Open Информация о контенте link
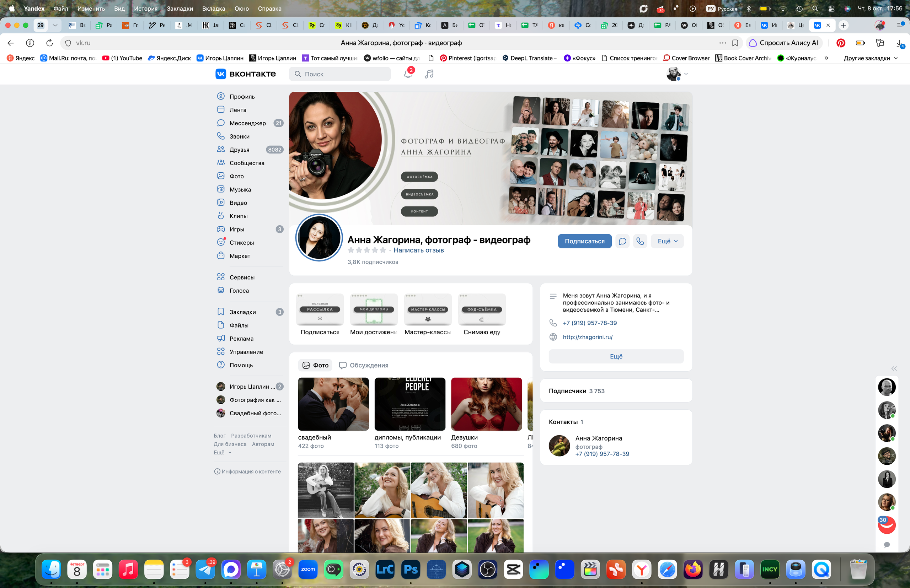This screenshot has width=910, height=588. [247, 472]
